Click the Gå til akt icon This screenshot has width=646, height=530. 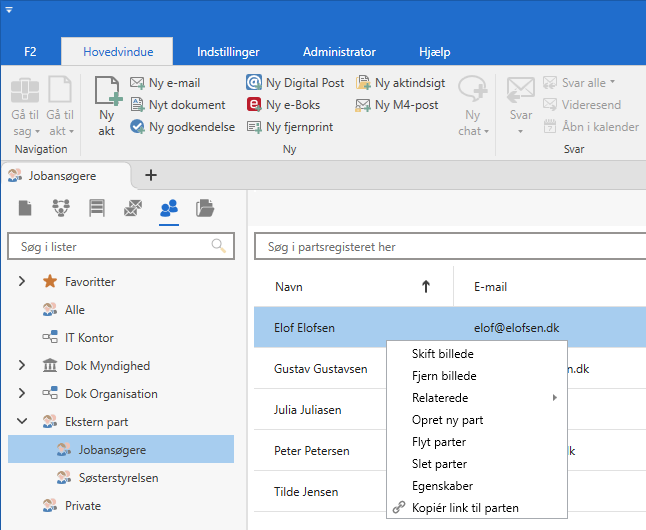[x=60, y=89]
